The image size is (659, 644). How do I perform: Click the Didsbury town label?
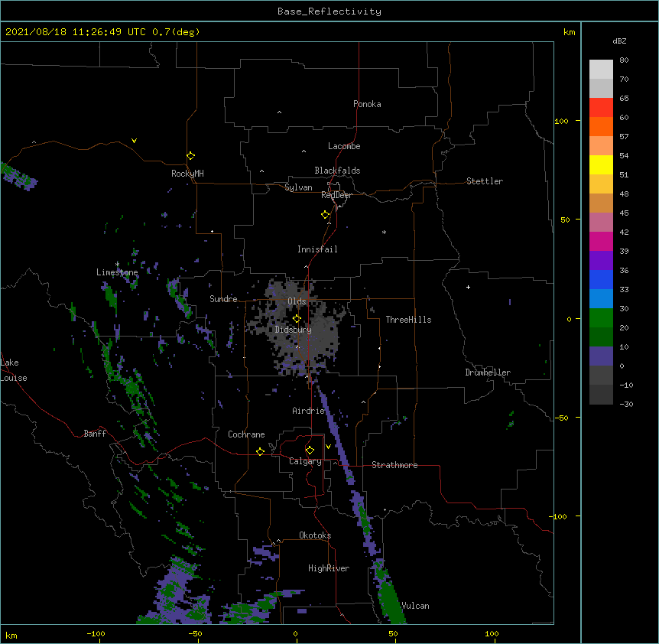(294, 330)
